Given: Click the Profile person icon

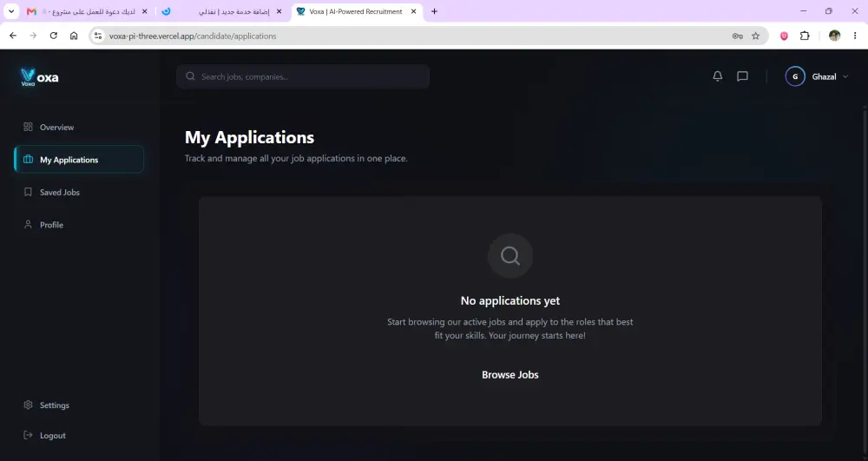Looking at the screenshot, I should (x=29, y=225).
